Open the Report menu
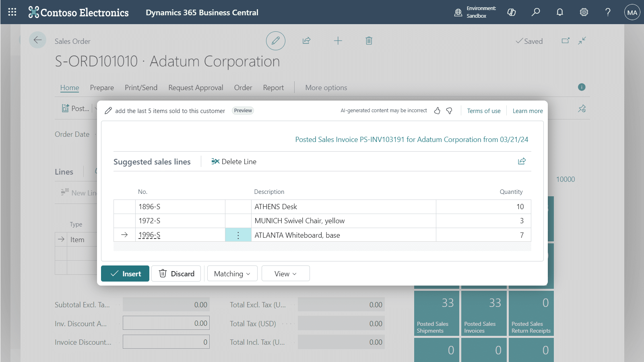This screenshot has height=362, width=644. coord(273,88)
